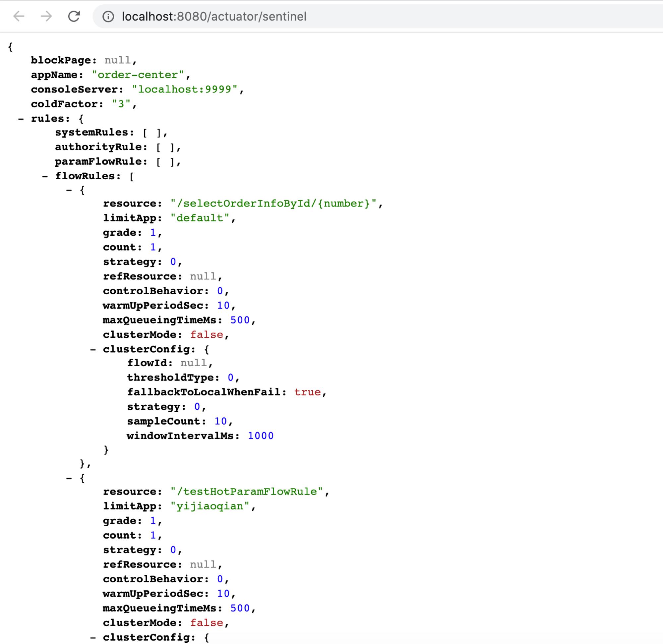Screen dimensions: 663x644
Task: Click the blockPage key
Action: 61,60
